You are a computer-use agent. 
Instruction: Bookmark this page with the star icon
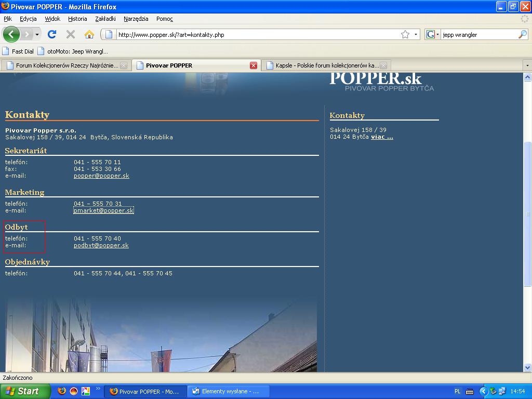point(405,35)
